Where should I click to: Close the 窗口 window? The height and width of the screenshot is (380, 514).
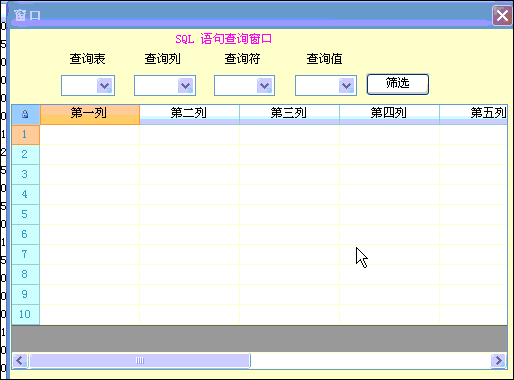click(x=502, y=15)
